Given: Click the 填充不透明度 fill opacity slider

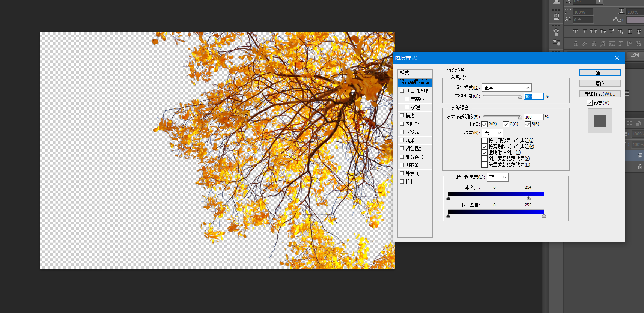Looking at the screenshot, I should pyautogui.click(x=503, y=117).
